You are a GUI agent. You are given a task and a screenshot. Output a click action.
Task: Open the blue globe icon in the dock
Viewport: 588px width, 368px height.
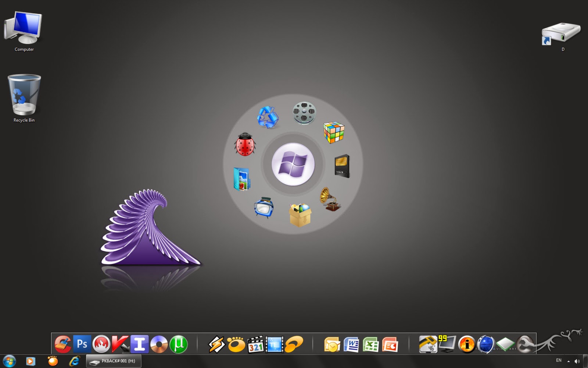point(486,344)
